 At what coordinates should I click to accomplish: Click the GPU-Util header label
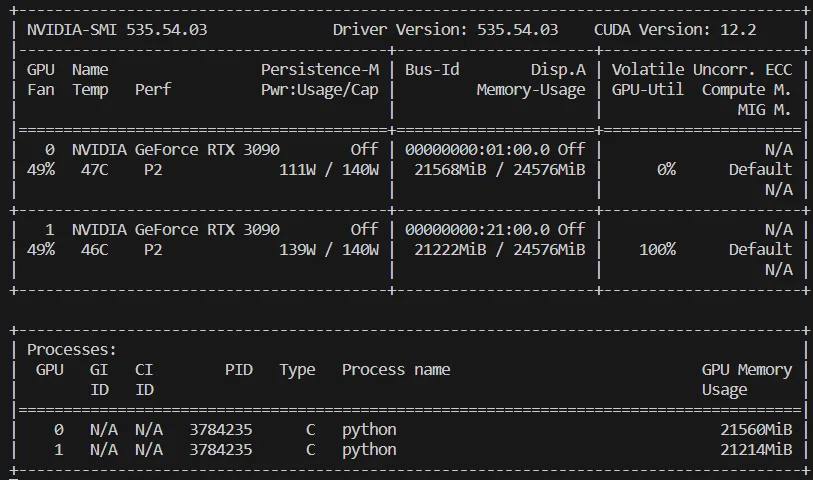(648, 90)
